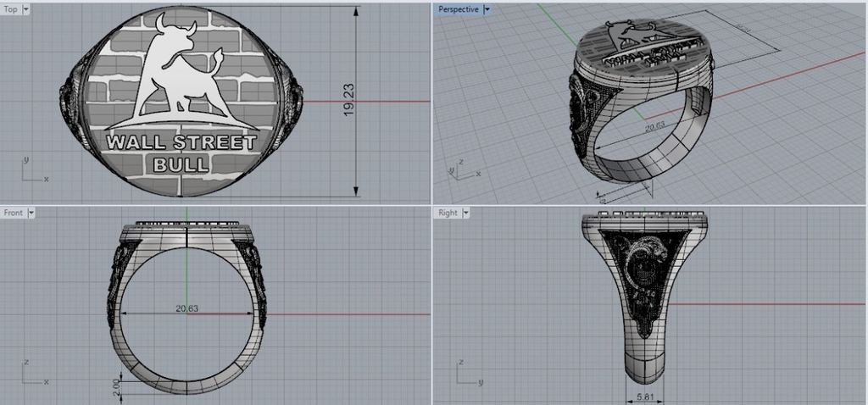Select the Right viewport title label

448,213
